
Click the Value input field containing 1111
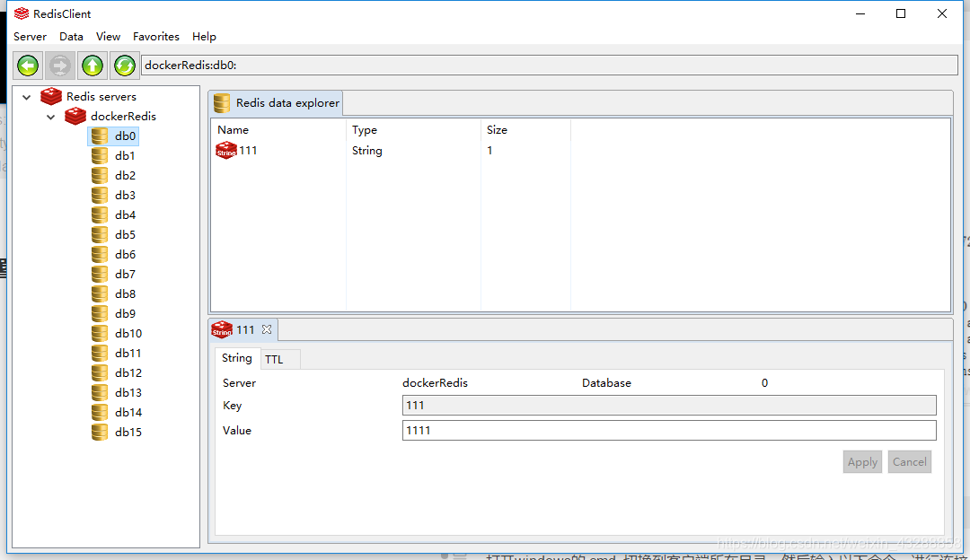click(669, 431)
